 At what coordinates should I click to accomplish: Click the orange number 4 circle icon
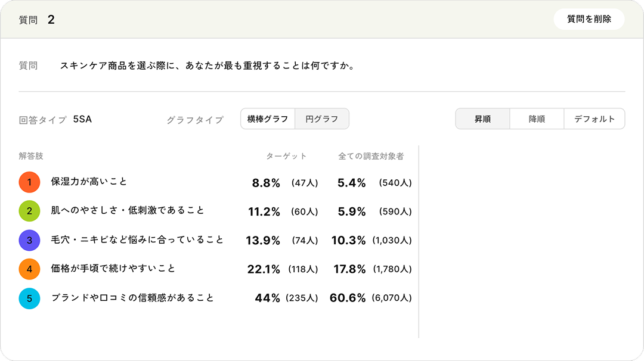(x=29, y=269)
